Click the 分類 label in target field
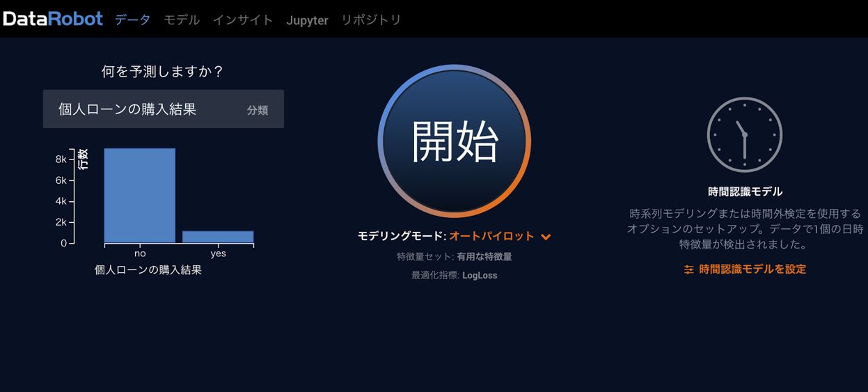This screenshot has height=392, width=868. tap(258, 110)
